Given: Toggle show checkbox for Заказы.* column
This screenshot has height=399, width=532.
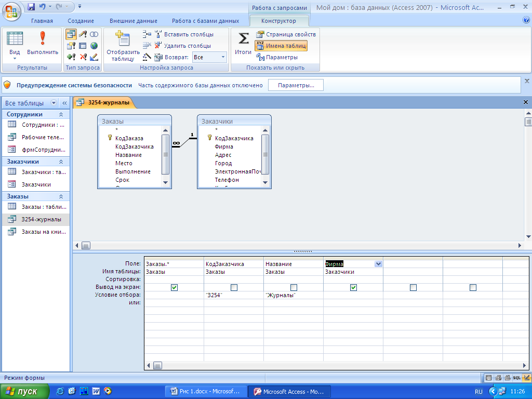Looking at the screenshot, I should click(175, 287).
